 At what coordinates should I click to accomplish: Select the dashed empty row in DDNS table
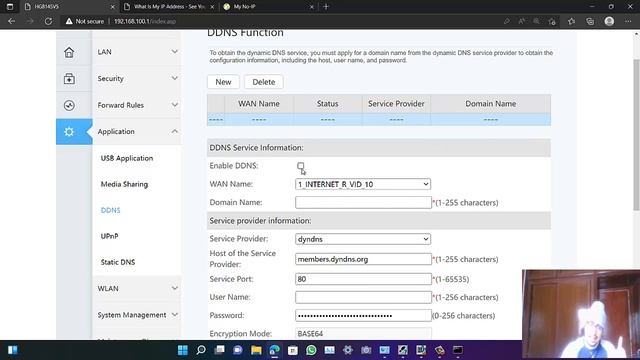379,120
